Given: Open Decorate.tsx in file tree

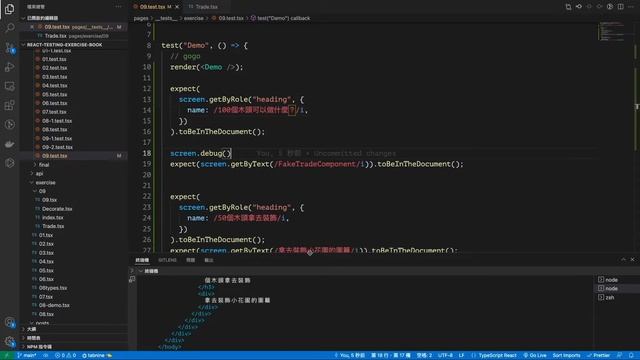Looking at the screenshot, I should click(x=57, y=209).
